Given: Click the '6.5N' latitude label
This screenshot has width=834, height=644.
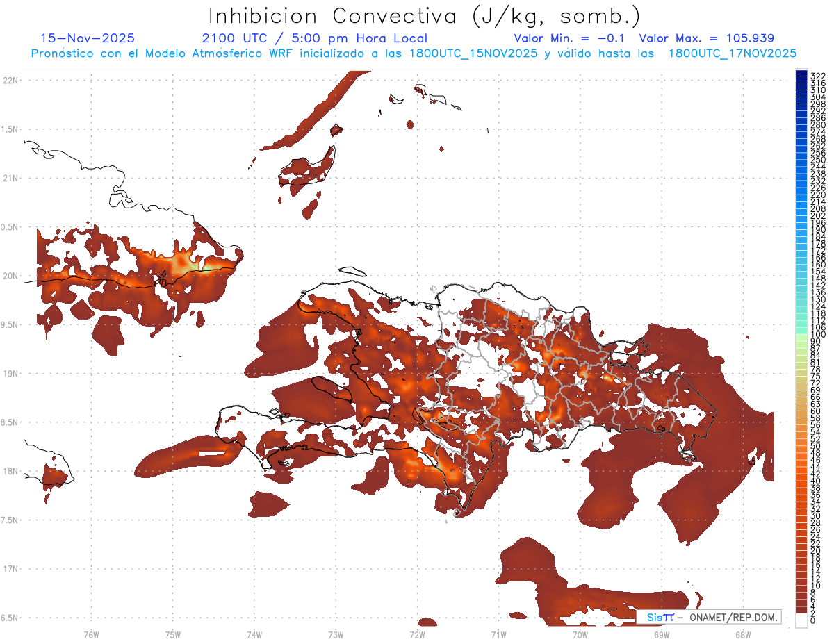Looking at the screenshot, I should [10, 618].
